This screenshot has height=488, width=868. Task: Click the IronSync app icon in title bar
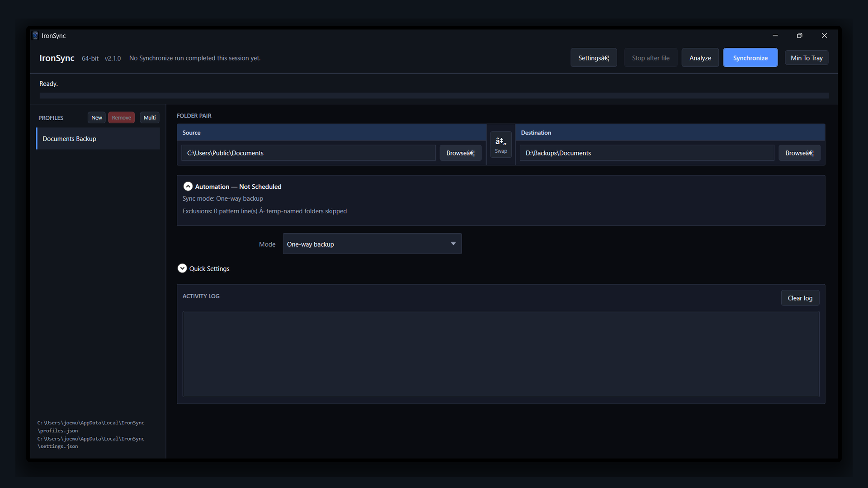[x=35, y=35]
